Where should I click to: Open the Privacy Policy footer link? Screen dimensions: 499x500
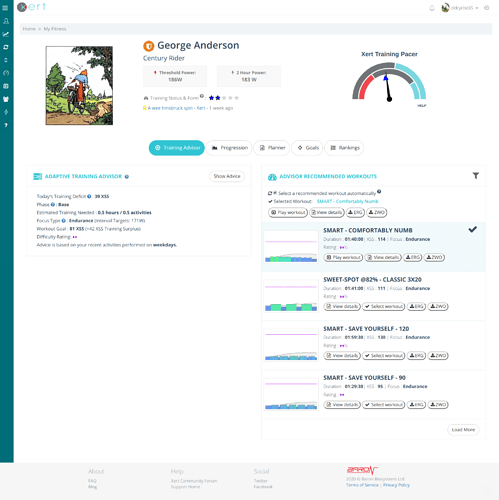396,485
